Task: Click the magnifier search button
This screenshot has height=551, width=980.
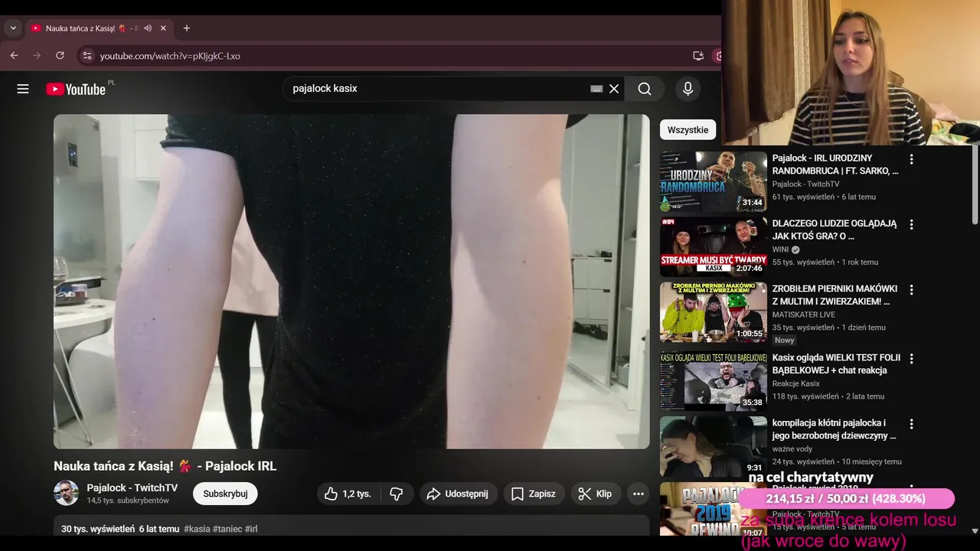Action: [645, 89]
